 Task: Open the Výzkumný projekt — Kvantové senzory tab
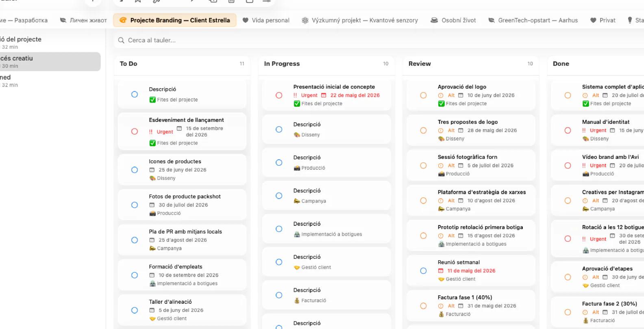tap(359, 20)
